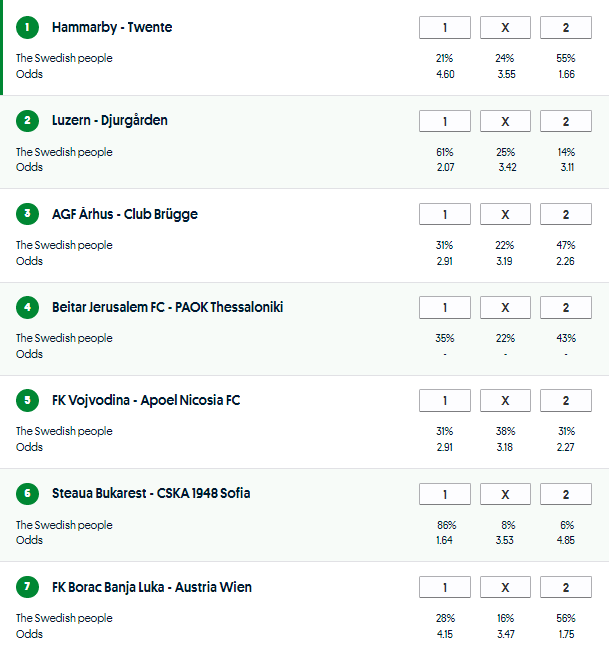Toggle 1 for Luzern - Djurgården
The height and width of the screenshot is (654, 609).
[x=445, y=121]
